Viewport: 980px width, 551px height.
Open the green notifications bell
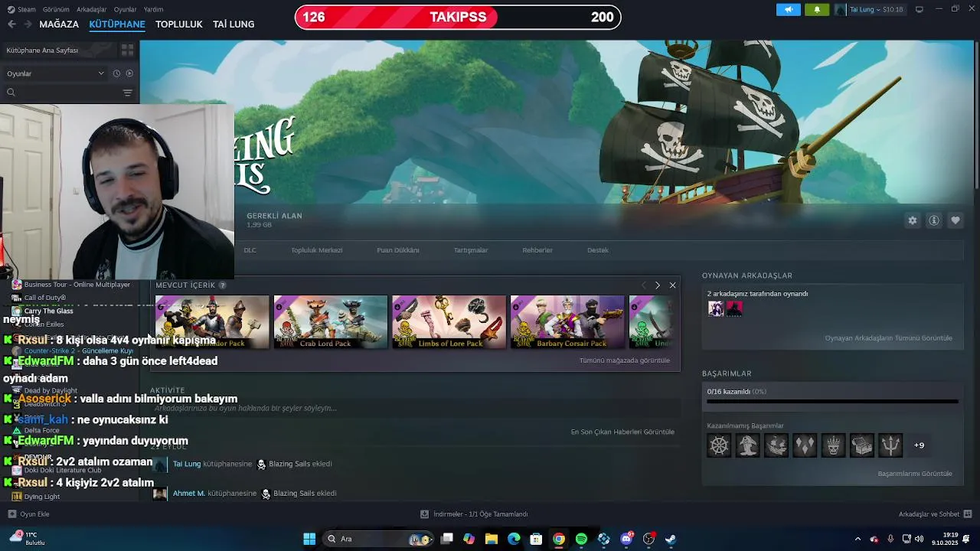point(817,9)
